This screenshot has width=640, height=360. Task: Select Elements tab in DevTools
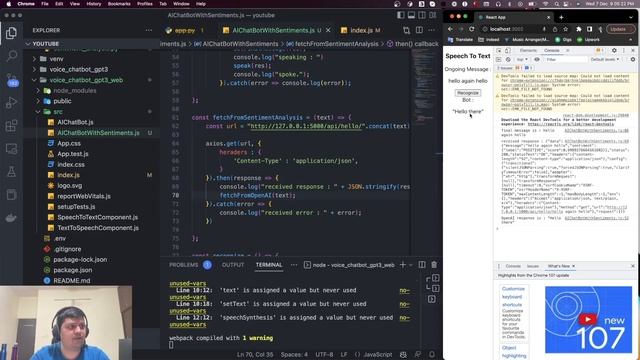point(528,50)
